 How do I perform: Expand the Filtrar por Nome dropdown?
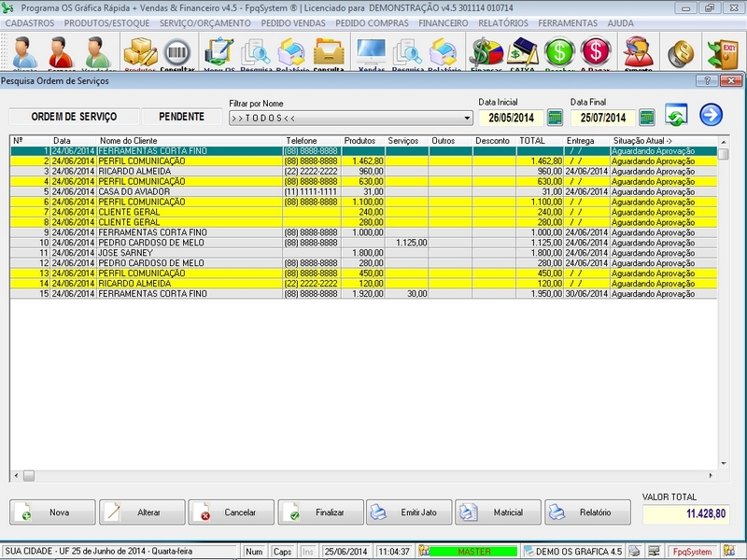(467, 119)
